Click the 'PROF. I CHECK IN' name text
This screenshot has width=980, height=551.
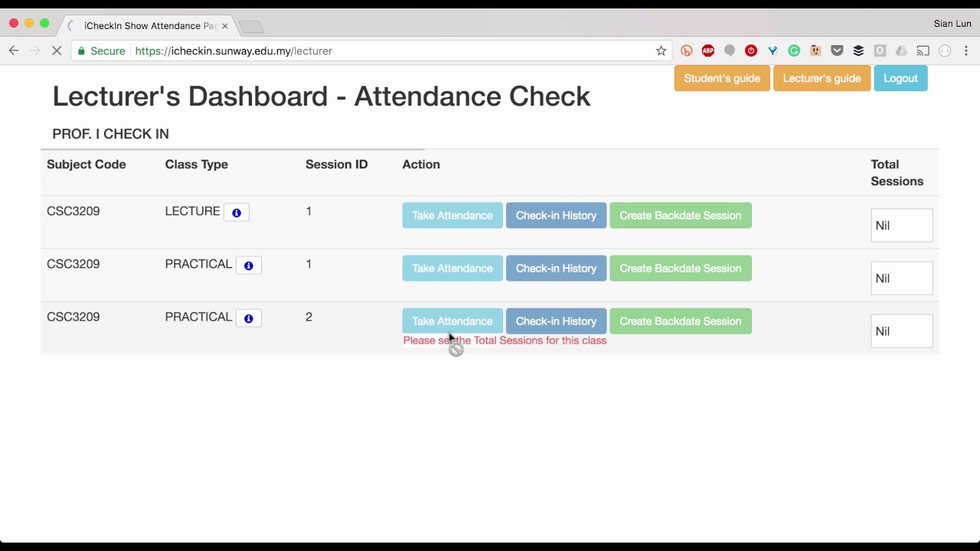[111, 134]
